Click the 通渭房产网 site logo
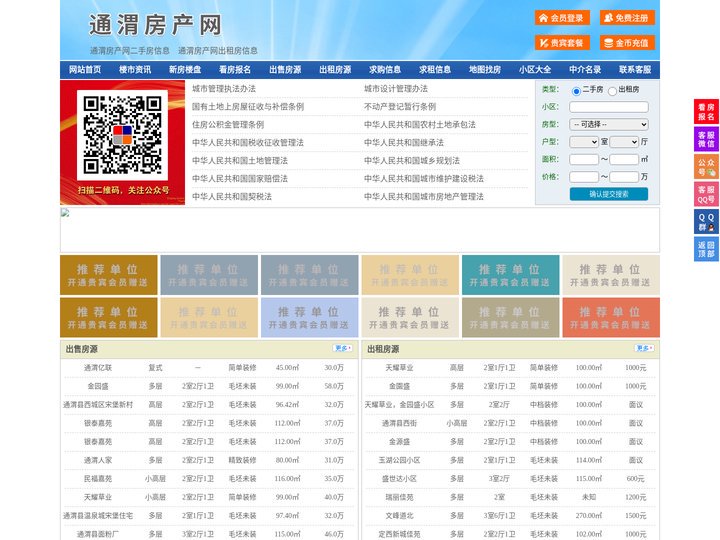 [x=155, y=25]
